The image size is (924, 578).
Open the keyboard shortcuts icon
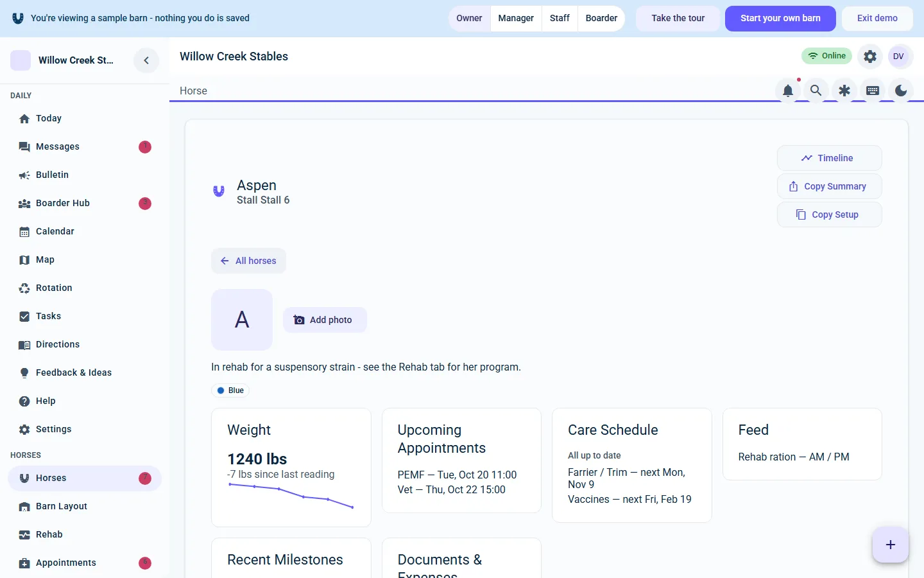tap(873, 91)
